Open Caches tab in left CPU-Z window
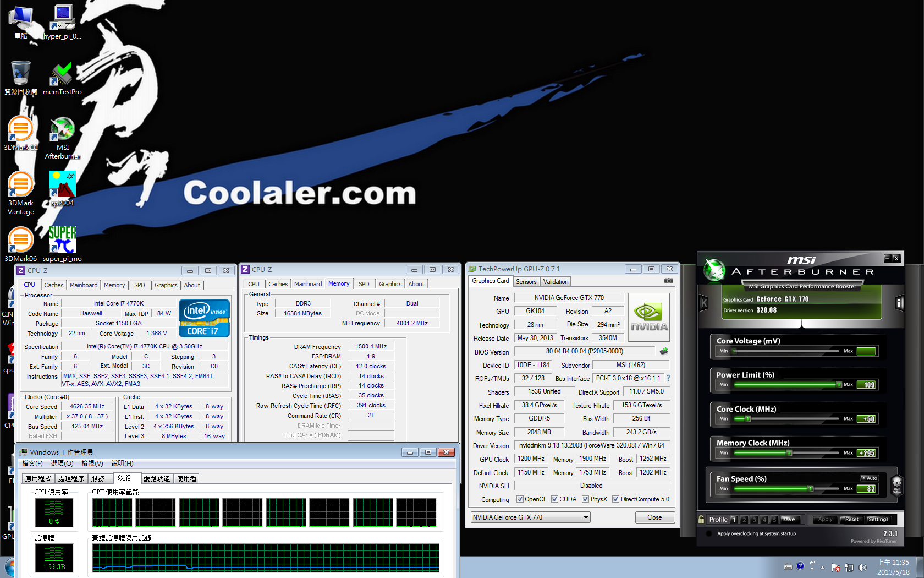 (53, 285)
